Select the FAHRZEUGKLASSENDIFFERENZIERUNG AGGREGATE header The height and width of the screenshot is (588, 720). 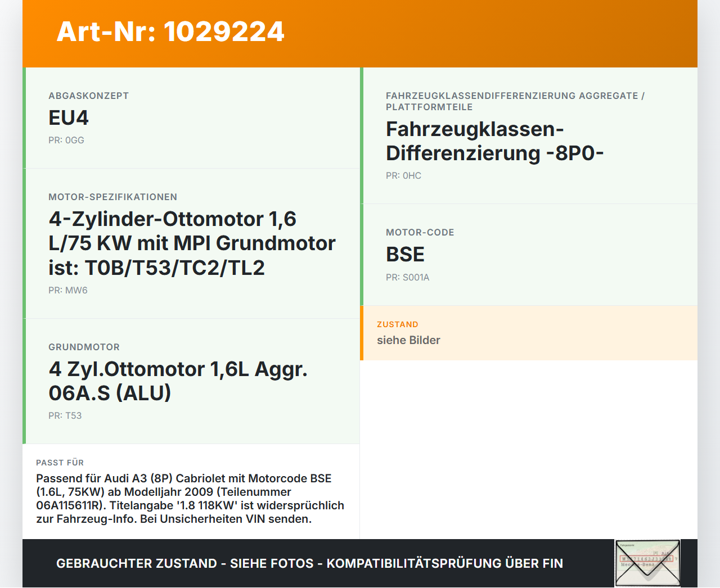click(515, 101)
